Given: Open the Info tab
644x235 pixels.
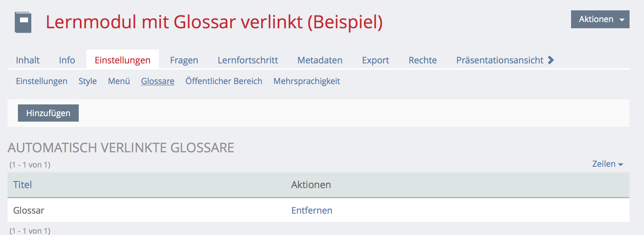Looking at the screenshot, I should (67, 60).
